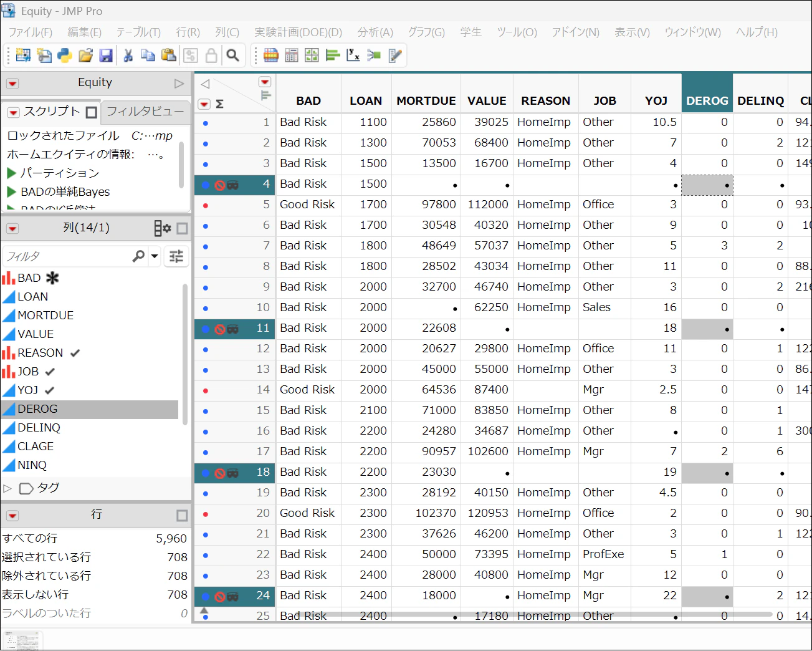Select the CLAGE column in the columns list

(x=36, y=446)
